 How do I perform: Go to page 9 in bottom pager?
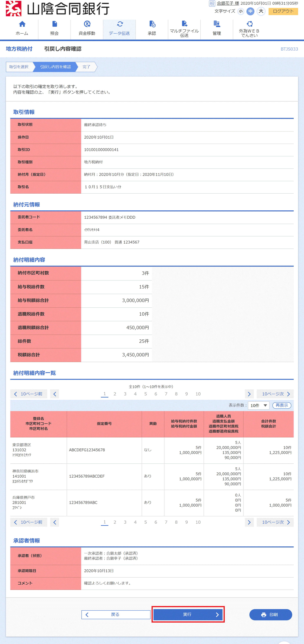click(x=186, y=522)
